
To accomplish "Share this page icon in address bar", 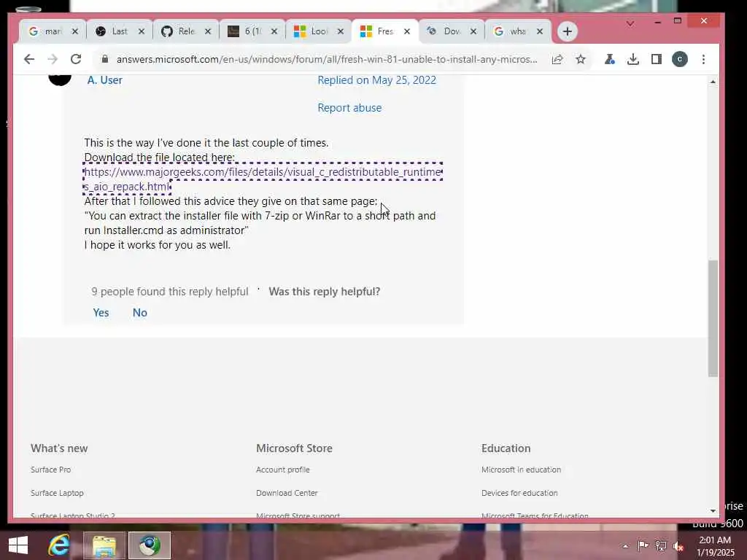I will pos(557,59).
